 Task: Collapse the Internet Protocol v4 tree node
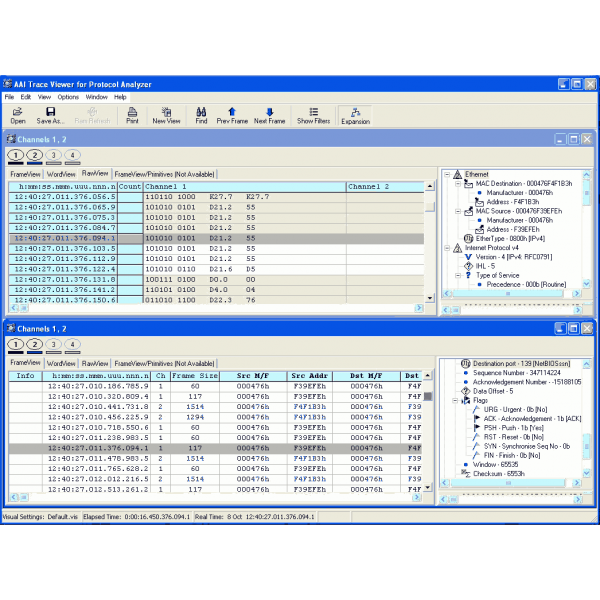[447, 248]
